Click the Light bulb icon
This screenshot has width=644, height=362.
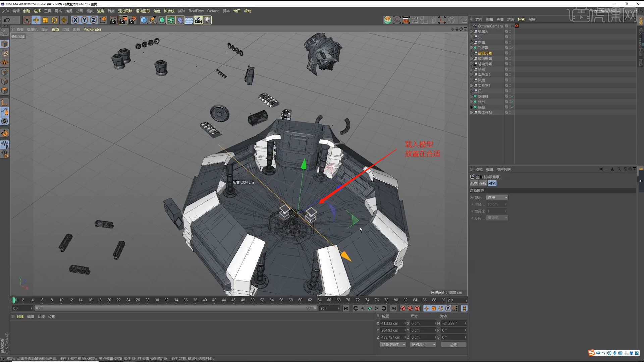point(207,20)
